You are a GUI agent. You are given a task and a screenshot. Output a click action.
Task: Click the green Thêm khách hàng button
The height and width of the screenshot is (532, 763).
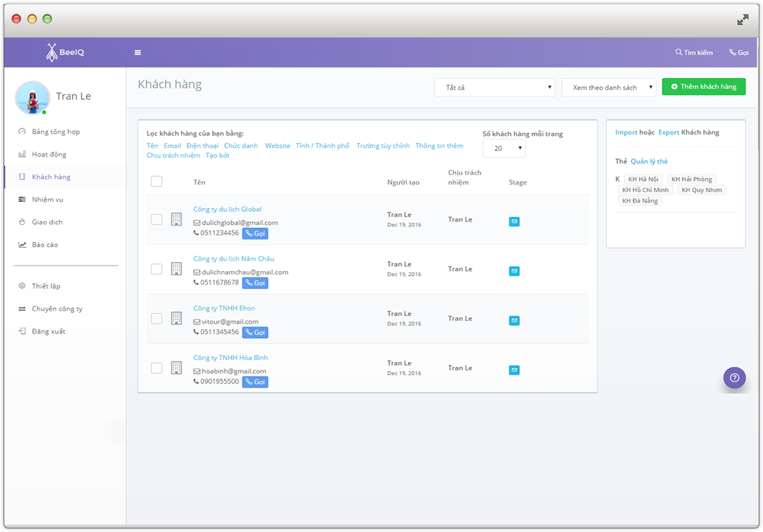pyautogui.click(x=703, y=87)
